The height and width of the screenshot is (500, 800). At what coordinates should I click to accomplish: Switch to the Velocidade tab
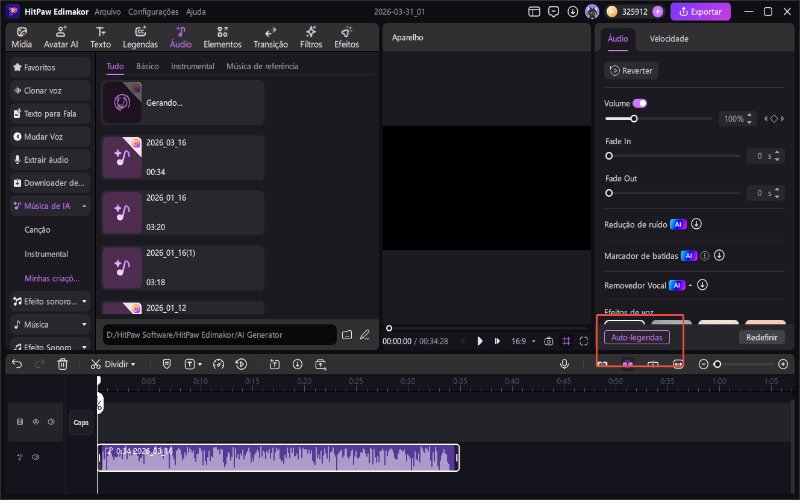click(668, 39)
